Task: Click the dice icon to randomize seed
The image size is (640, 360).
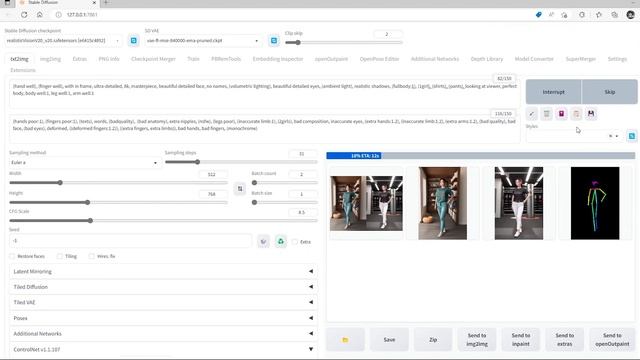Action: (264, 242)
